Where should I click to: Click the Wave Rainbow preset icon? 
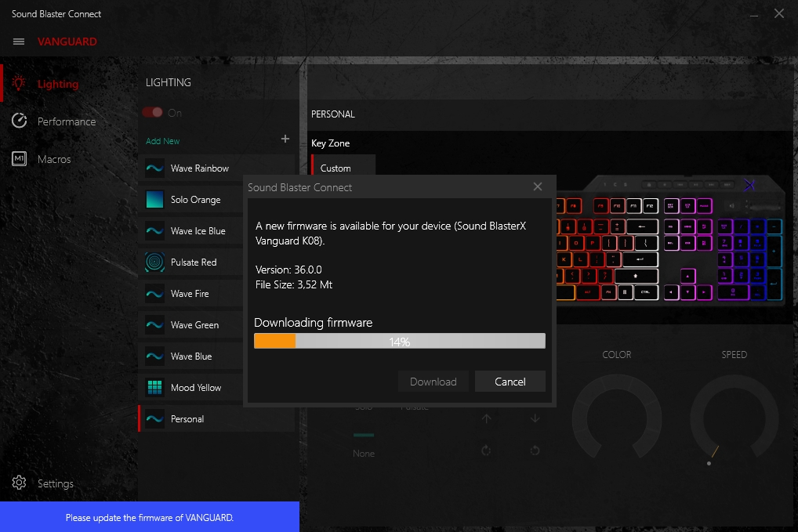click(154, 168)
